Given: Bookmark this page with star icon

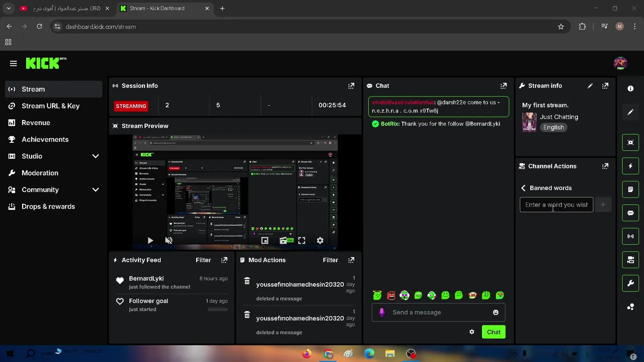Looking at the screenshot, I should coord(561,27).
